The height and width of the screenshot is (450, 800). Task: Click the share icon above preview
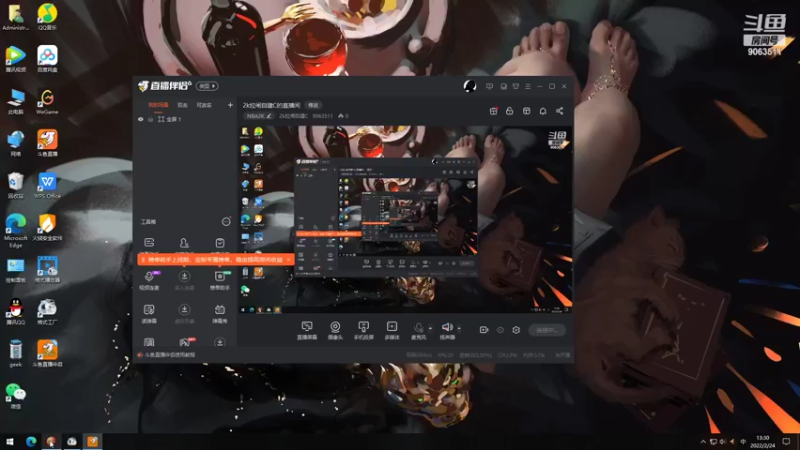click(x=560, y=111)
